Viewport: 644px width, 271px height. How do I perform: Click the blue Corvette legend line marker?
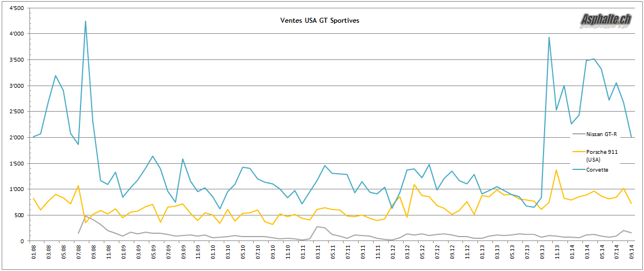tap(578, 170)
